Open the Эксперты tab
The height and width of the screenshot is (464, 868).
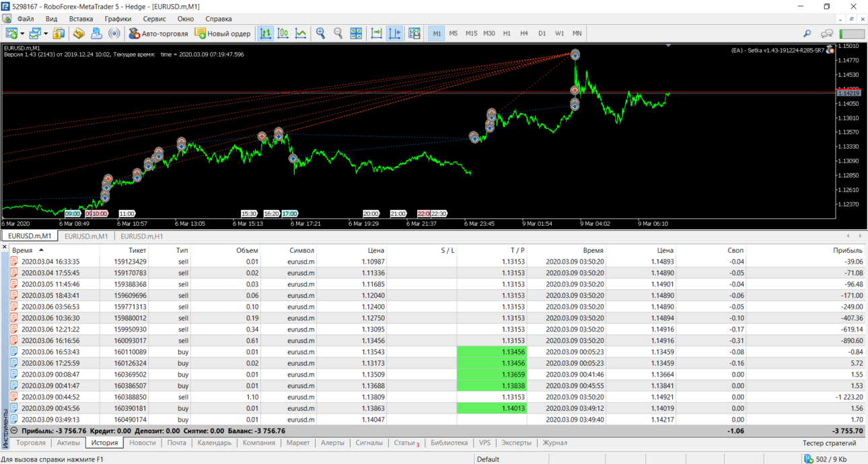pyautogui.click(x=516, y=442)
